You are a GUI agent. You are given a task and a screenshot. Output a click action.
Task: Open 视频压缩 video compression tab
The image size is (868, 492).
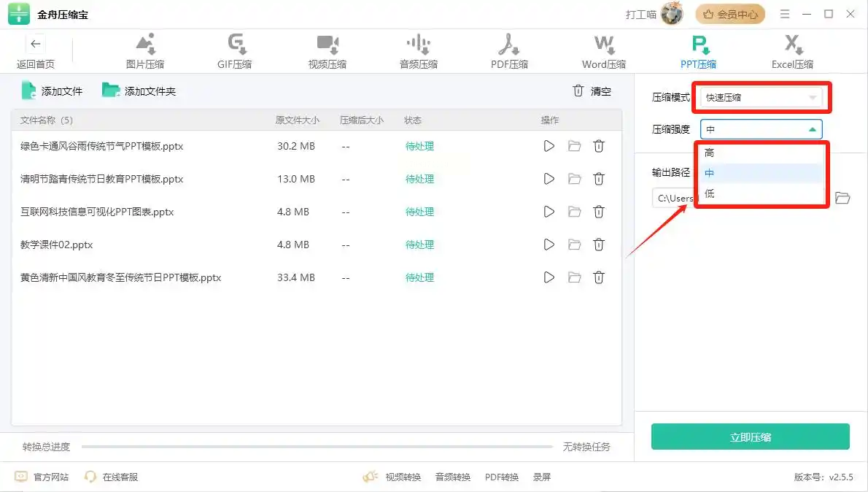(328, 52)
